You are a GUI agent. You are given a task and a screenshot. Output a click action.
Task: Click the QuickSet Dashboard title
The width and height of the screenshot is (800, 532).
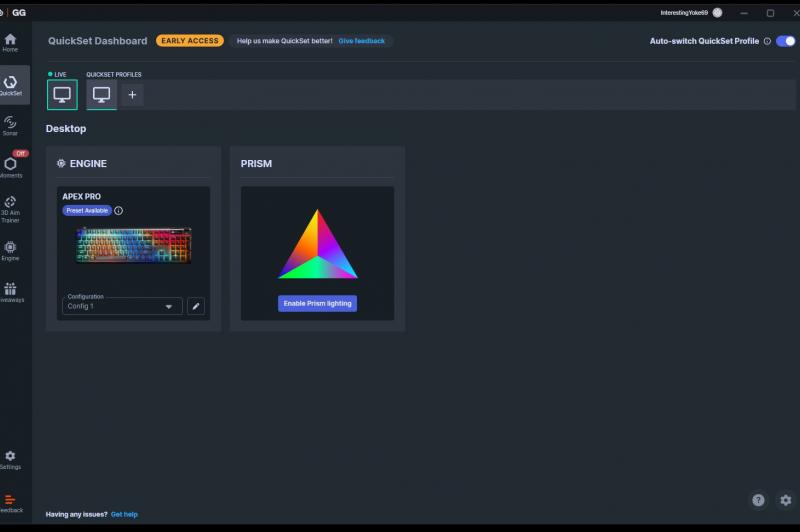point(97,41)
